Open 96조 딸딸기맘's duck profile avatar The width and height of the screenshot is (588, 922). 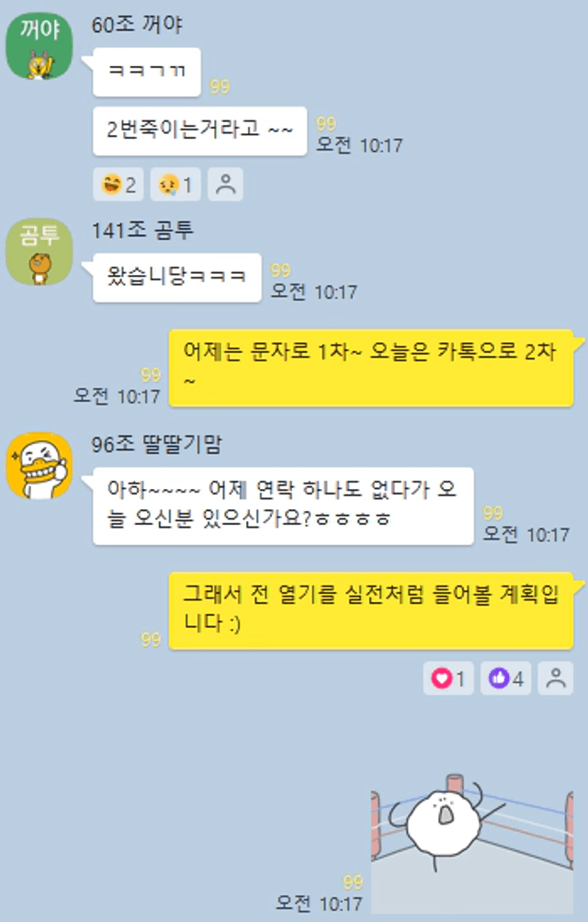point(39,466)
